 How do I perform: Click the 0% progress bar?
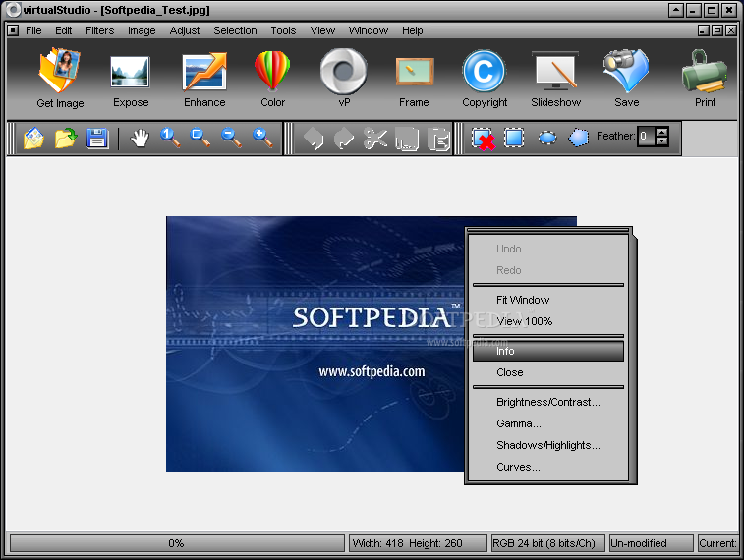(x=177, y=543)
